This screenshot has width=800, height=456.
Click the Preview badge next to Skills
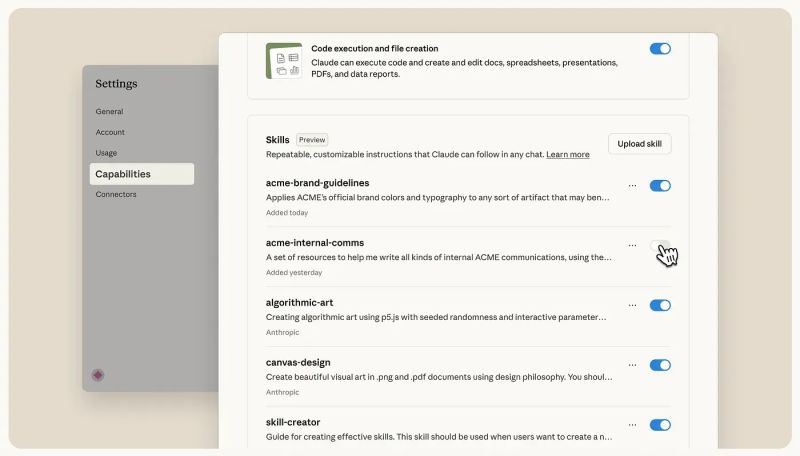pos(312,140)
